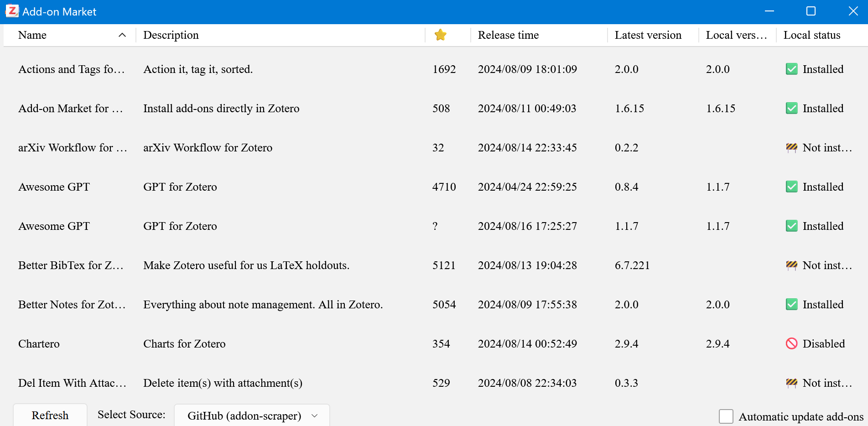Click the Not installed icon for Del Item With Attachment
The width and height of the screenshot is (868, 426).
792,383
